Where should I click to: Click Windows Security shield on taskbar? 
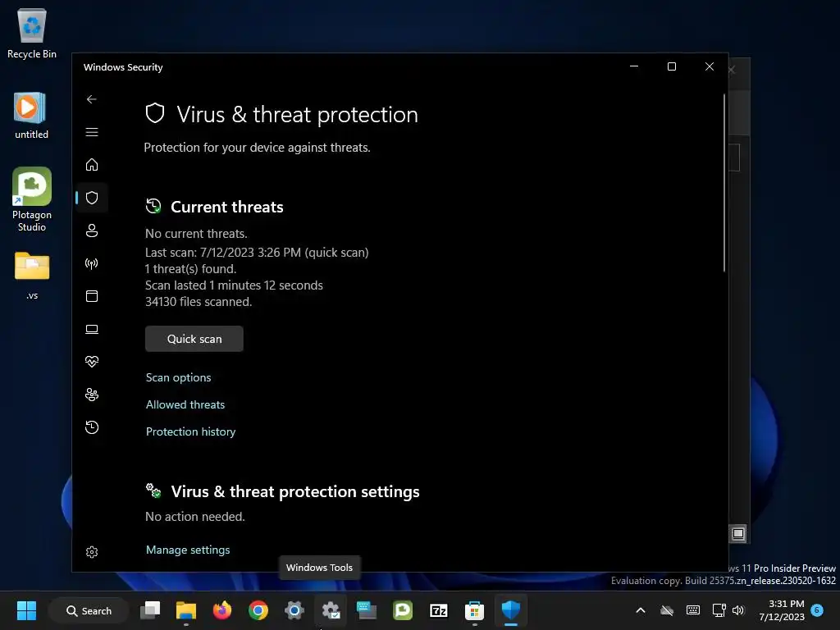pos(510,610)
